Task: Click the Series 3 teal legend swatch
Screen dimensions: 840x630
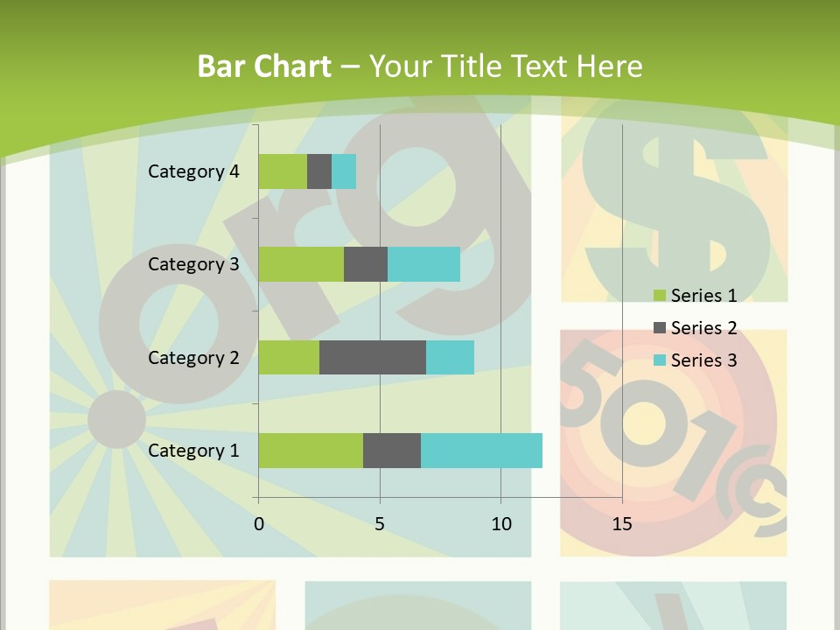Action: (659, 360)
